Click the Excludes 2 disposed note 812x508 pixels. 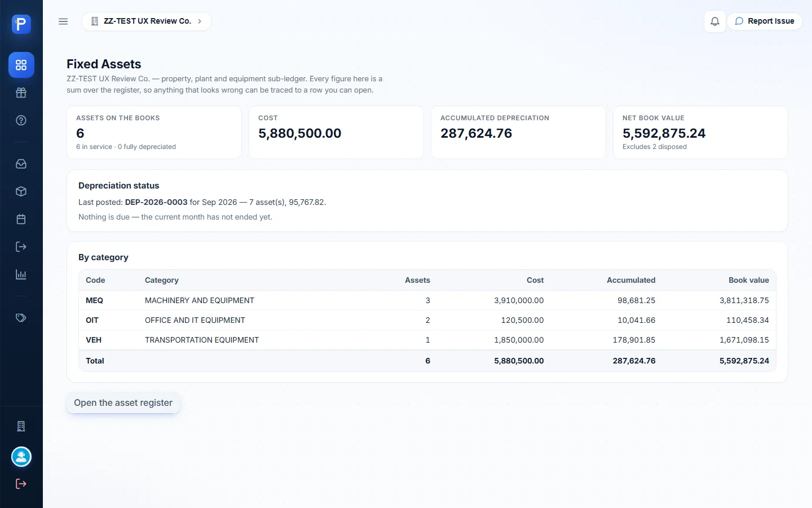click(655, 147)
